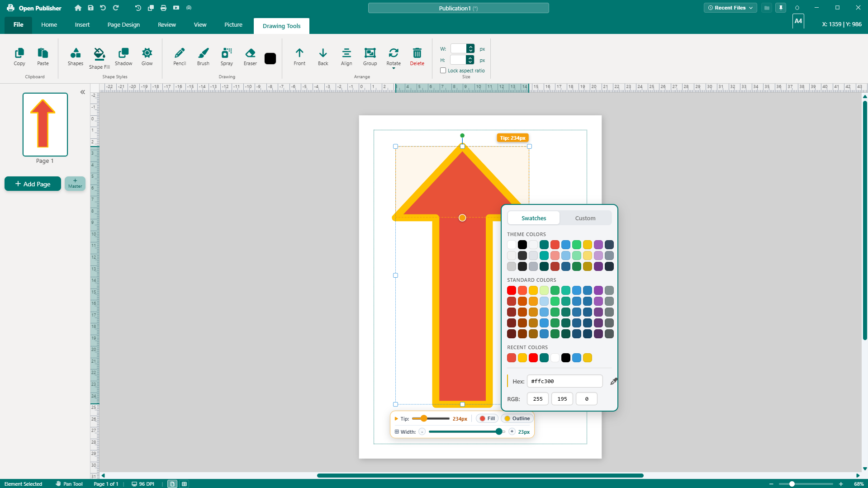Screen dimensions: 868x488
Task: Switch to the Home ribbon tab
Action: 49,25
